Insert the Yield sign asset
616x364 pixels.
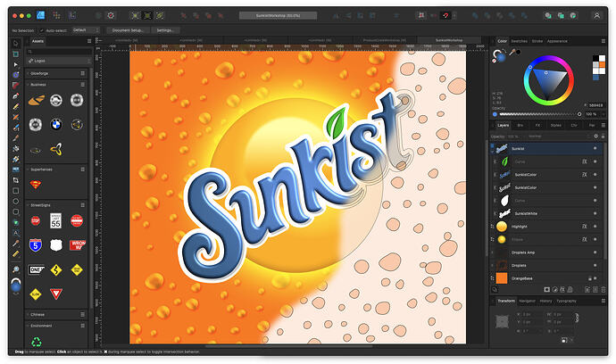56,294
